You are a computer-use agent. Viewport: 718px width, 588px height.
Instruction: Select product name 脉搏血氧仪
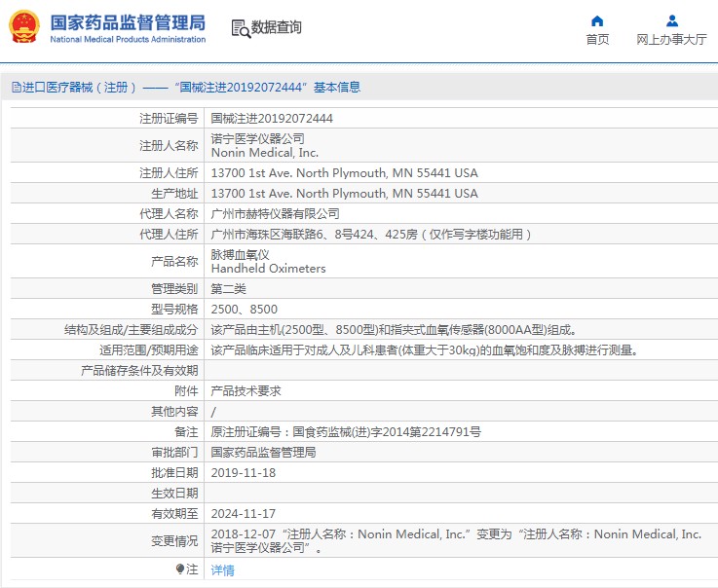click(240, 254)
